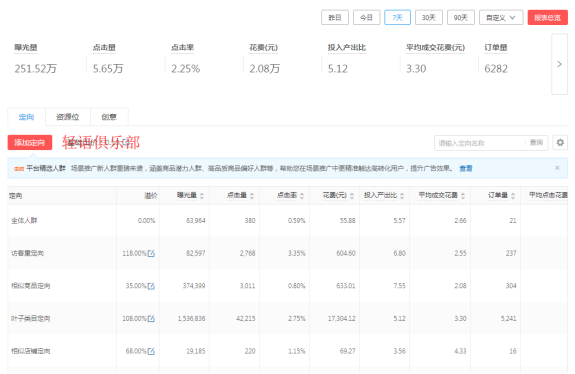575x374 pixels.
Task: Sort table by 点击量 column
Action: point(252,196)
